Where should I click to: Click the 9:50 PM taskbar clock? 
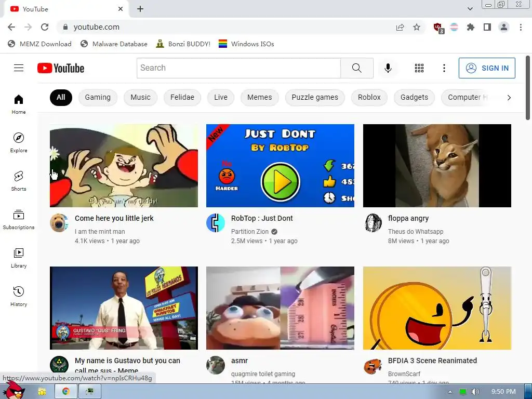coord(503,392)
